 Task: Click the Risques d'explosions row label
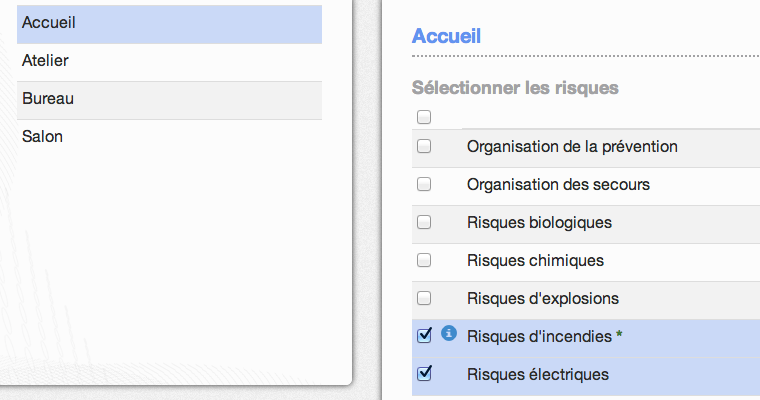click(x=543, y=298)
